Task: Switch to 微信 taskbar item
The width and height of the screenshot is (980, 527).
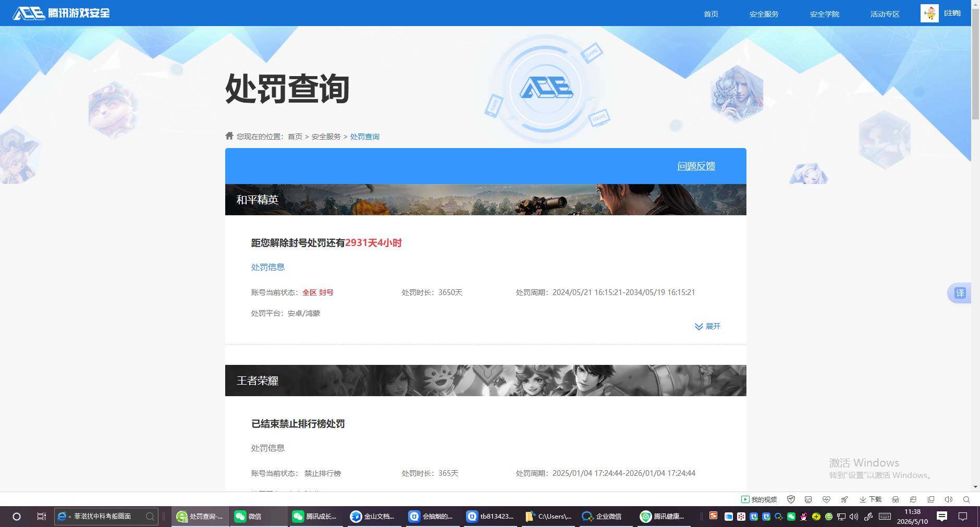Action: pyautogui.click(x=259, y=517)
